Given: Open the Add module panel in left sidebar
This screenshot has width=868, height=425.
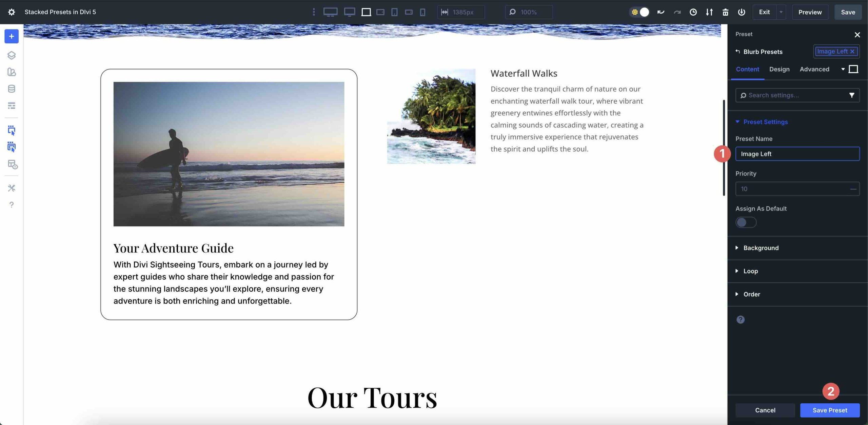Looking at the screenshot, I should point(11,36).
